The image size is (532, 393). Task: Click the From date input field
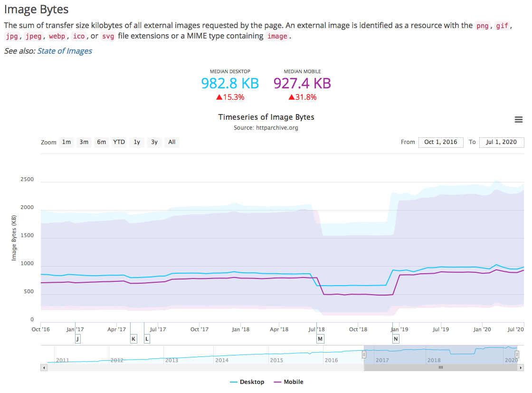[441, 142]
